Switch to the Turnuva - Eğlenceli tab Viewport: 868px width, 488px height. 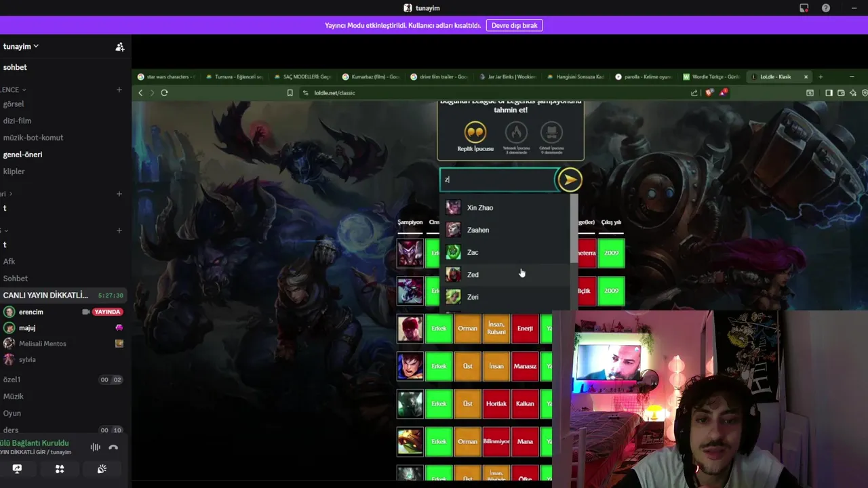point(234,77)
